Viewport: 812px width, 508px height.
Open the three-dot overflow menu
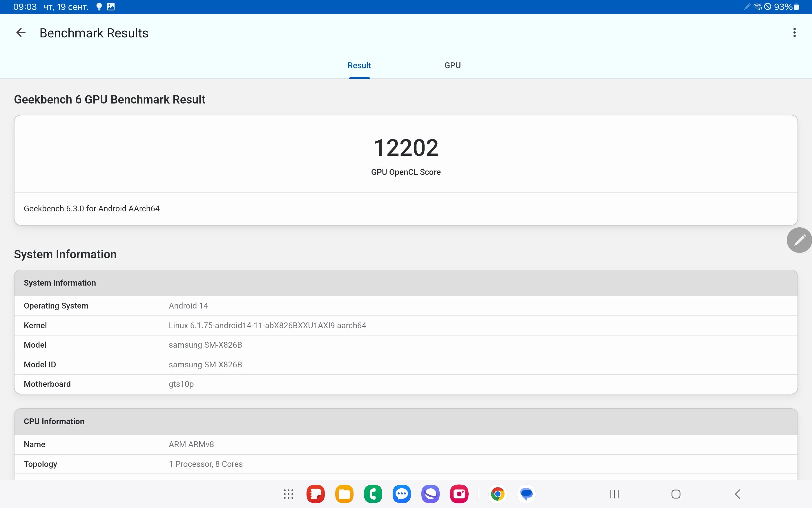(x=794, y=32)
